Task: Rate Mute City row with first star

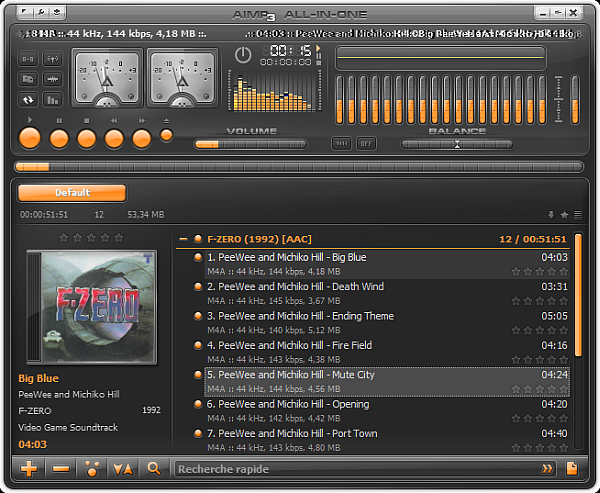Action: tap(516, 389)
